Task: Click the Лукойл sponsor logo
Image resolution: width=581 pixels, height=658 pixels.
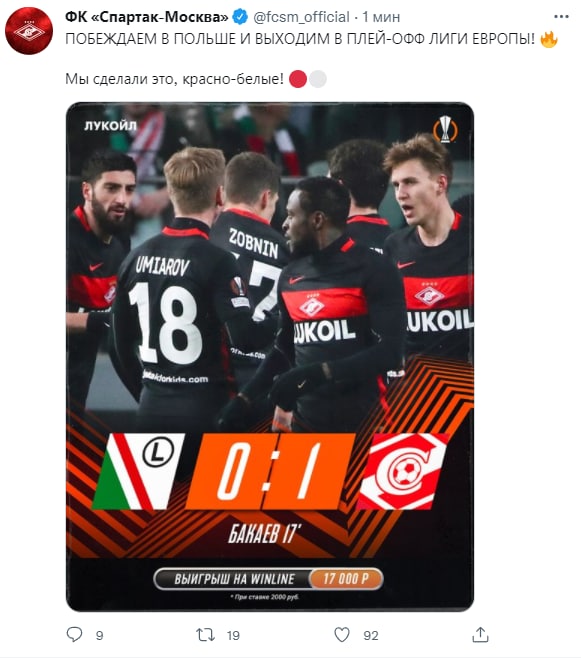Action: 110,126
